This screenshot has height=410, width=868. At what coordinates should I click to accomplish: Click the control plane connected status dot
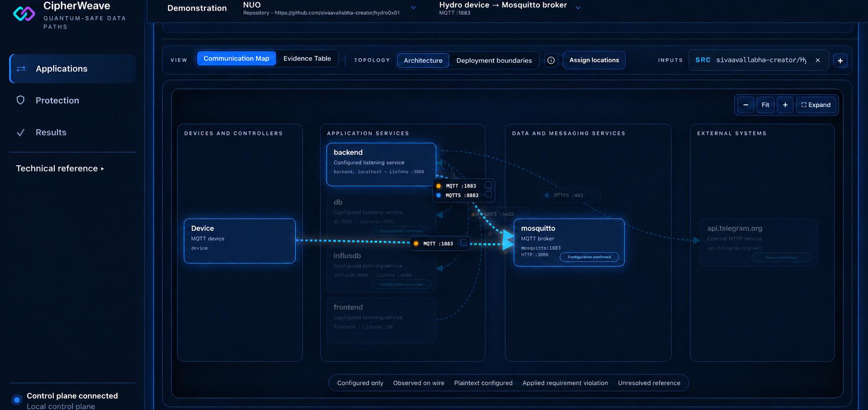pyautogui.click(x=17, y=400)
